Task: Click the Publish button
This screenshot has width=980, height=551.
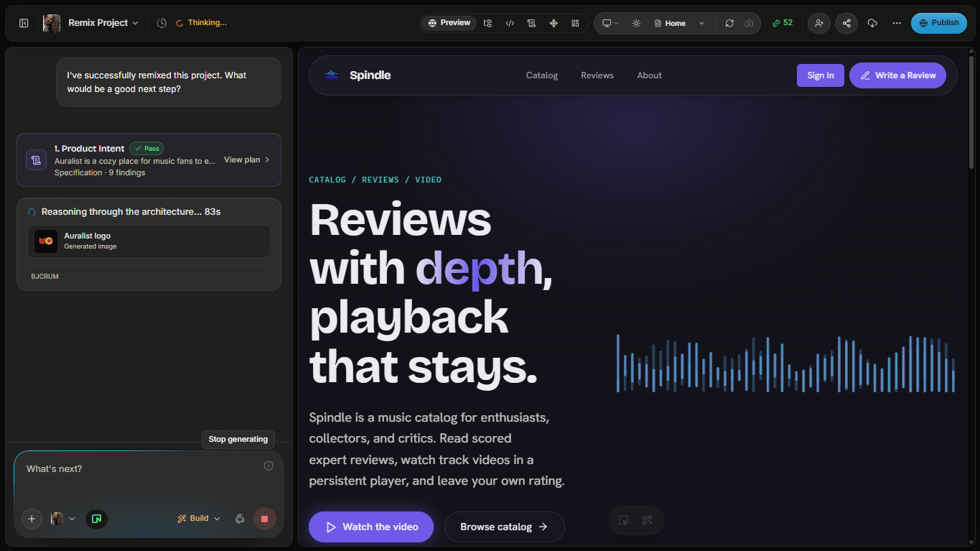Action: point(939,23)
